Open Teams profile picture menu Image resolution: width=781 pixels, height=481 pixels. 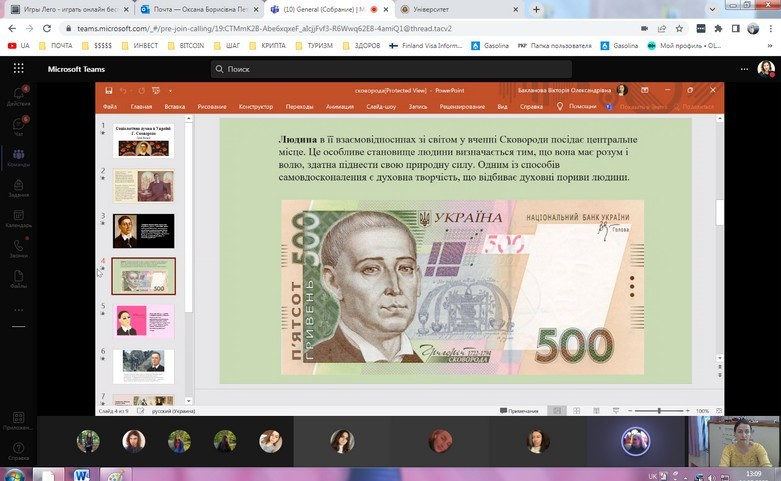[766, 69]
